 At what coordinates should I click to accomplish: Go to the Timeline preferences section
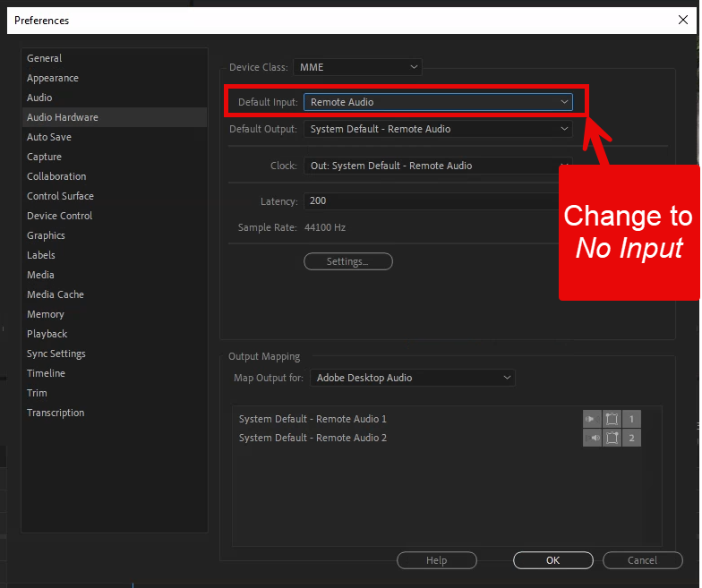(x=46, y=373)
